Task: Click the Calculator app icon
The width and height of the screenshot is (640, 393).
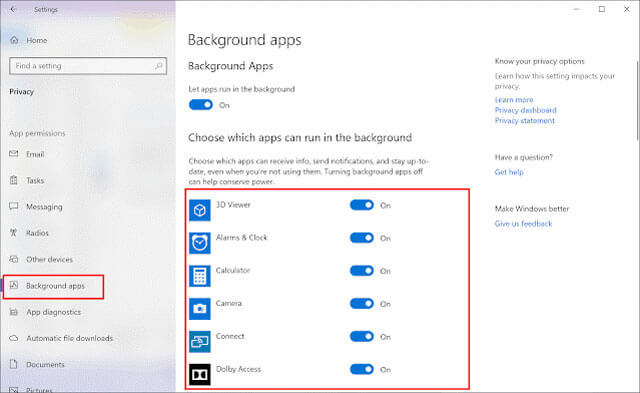Action: 200,276
